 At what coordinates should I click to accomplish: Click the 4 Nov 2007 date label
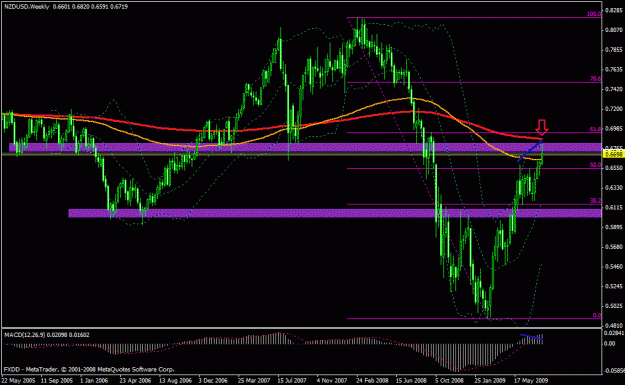(332, 380)
